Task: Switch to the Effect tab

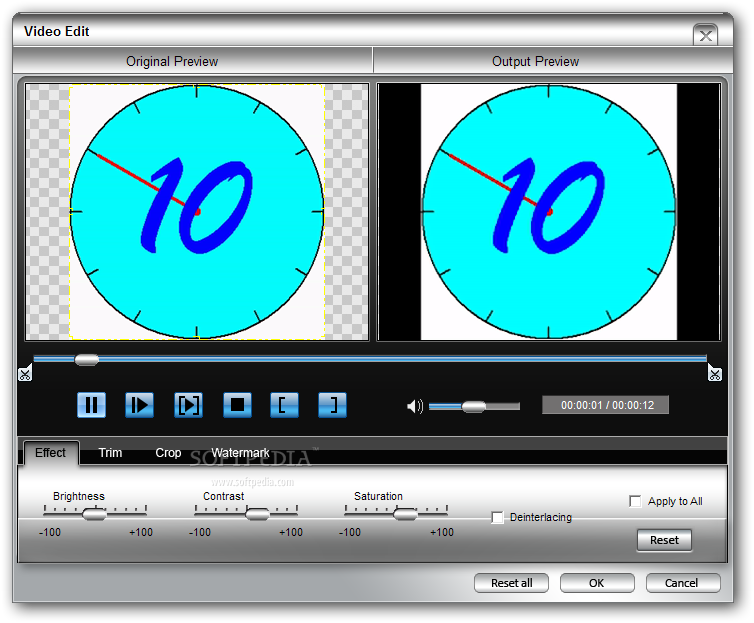Action: [50, 453]
